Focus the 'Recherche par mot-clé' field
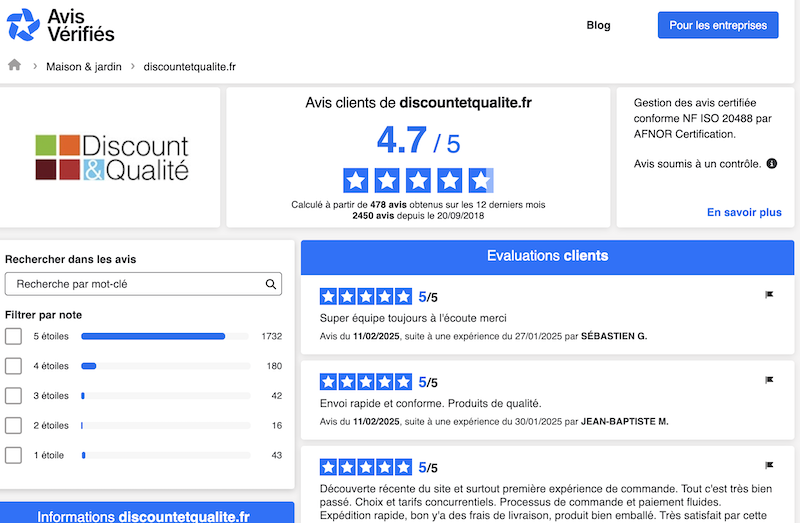 pyautogui.click(x=135, y=284)
